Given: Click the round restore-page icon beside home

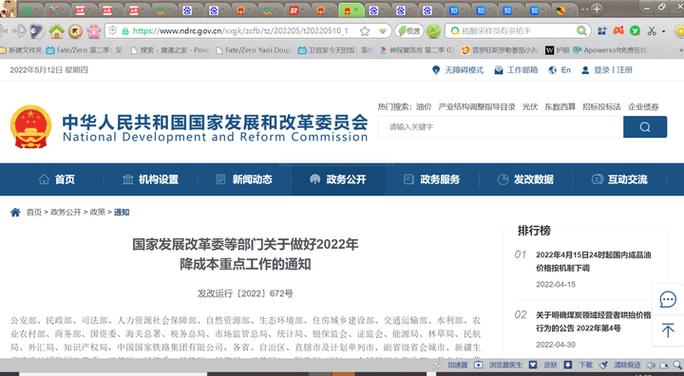Looking at the screenshot, I should pyautogui.click(x=75, y=31).
